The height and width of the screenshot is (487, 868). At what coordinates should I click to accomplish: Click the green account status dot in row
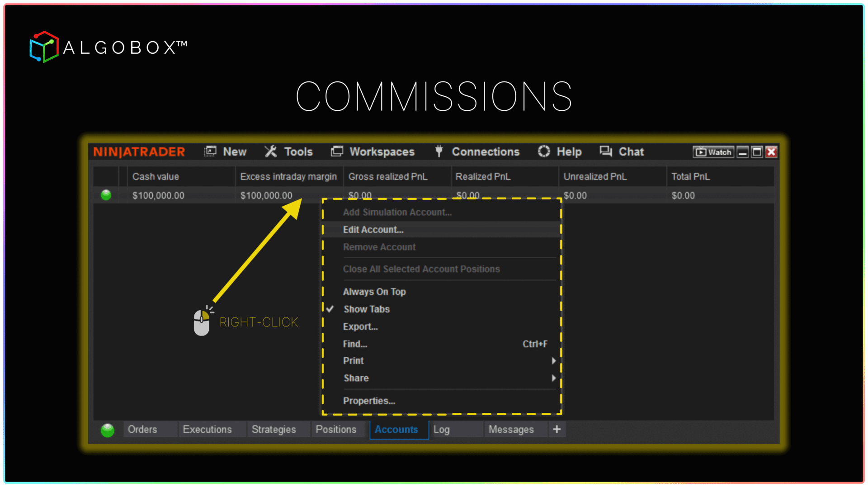tap(106, 195)
